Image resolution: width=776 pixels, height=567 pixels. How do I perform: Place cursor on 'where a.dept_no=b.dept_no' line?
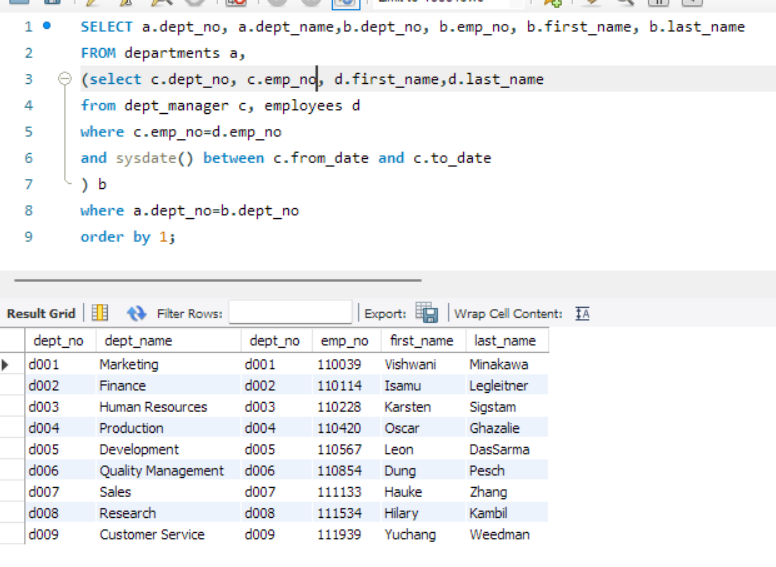click(x=190, y=211)
